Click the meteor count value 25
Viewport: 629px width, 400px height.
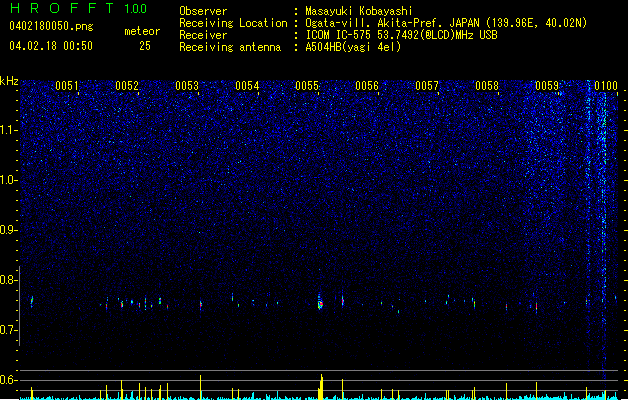(145, 46)
